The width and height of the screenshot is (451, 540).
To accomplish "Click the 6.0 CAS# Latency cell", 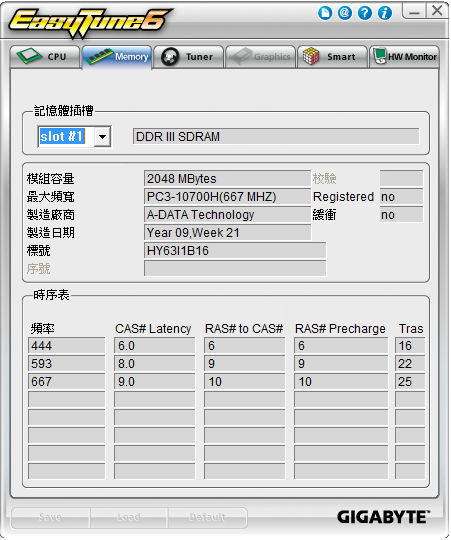I will tap(155, 346).
